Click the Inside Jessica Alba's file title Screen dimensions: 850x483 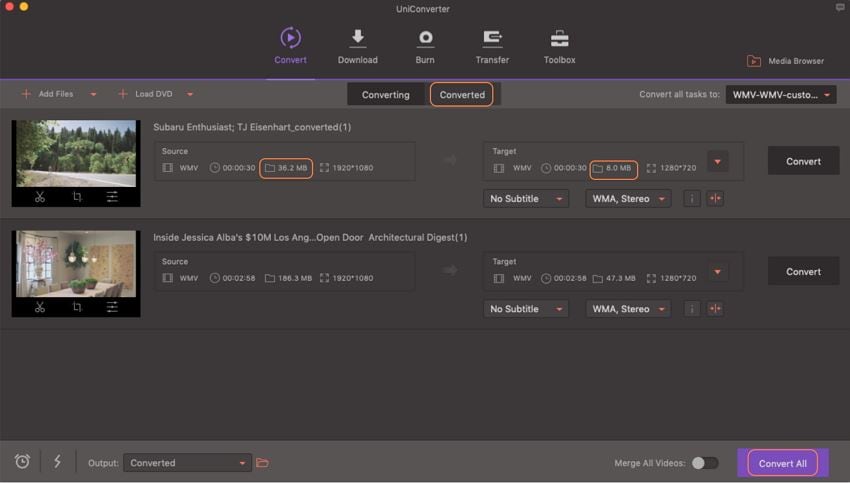click(310, 237)
